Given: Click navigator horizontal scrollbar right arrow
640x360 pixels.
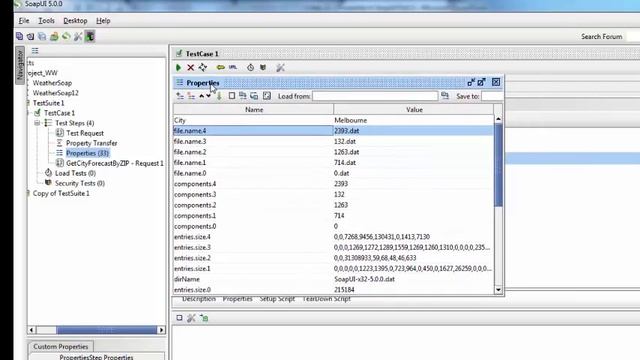Looking at the screenshot, I should point(161,330).
